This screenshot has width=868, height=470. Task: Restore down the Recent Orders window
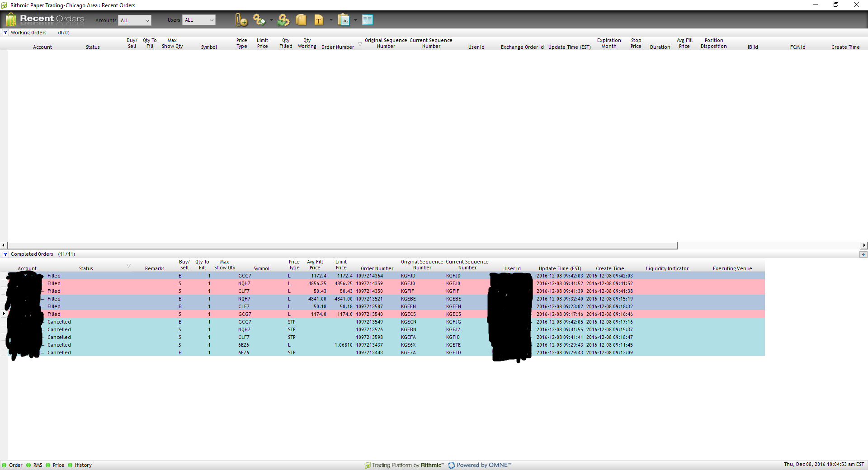point(836,5)
